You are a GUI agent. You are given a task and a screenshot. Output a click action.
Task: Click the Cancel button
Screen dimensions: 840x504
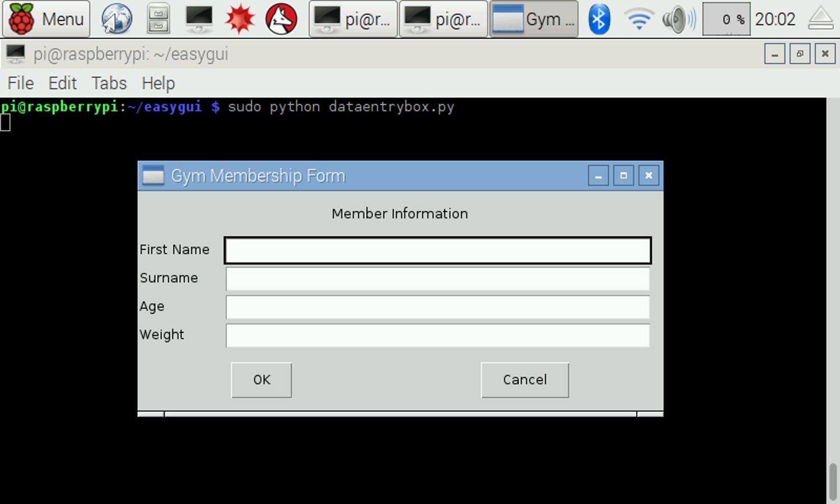(525, 380)
